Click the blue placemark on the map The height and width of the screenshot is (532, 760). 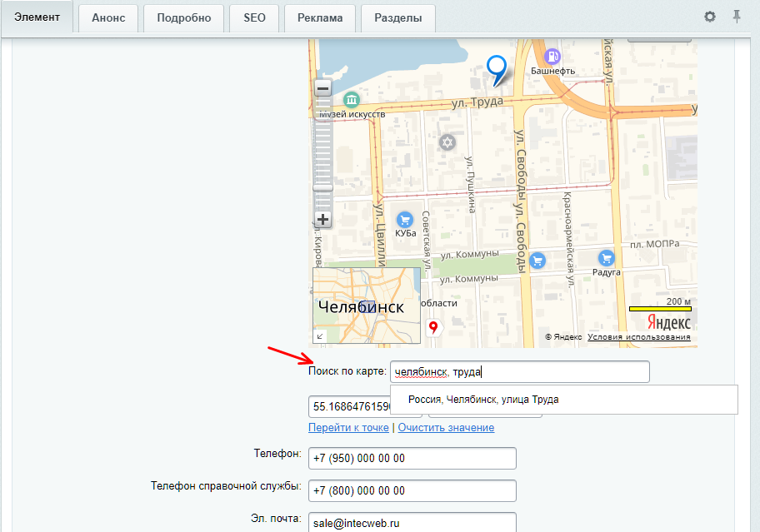point(497,68)
